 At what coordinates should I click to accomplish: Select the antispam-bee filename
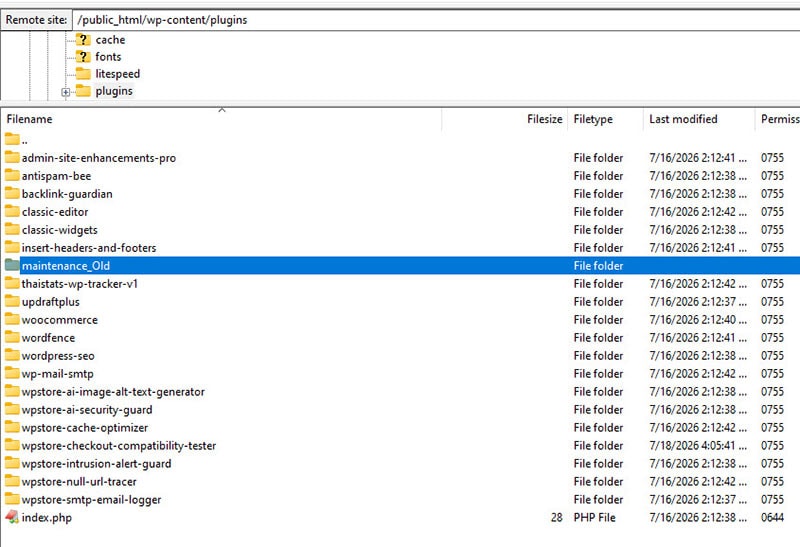point(56,176)
